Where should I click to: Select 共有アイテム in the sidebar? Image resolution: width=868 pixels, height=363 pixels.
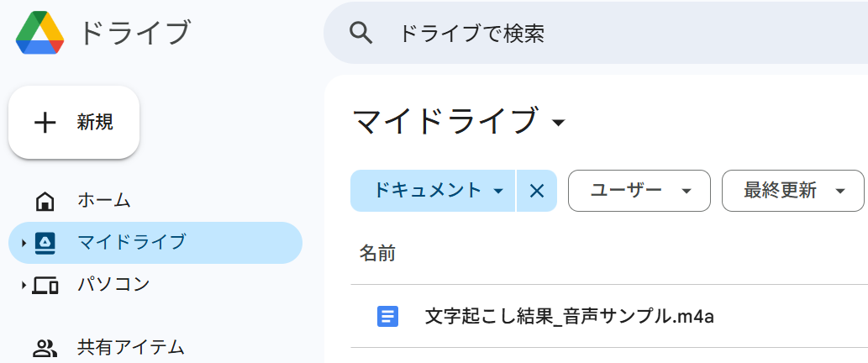click(130, 346)
